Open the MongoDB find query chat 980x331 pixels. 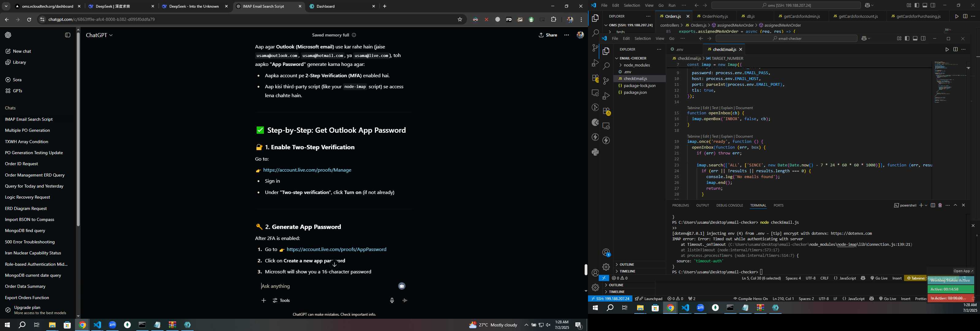point(25,230)
